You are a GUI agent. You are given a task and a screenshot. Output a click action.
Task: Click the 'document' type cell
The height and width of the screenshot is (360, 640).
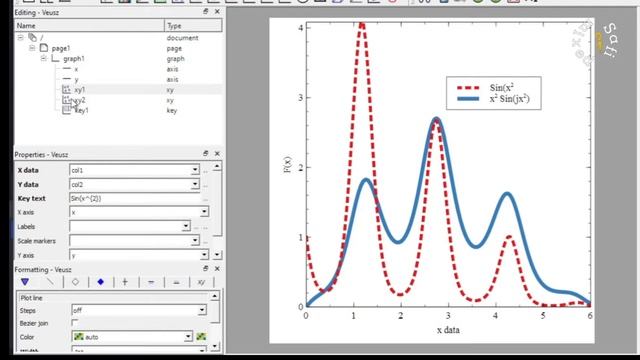click(x=182, y=38)
